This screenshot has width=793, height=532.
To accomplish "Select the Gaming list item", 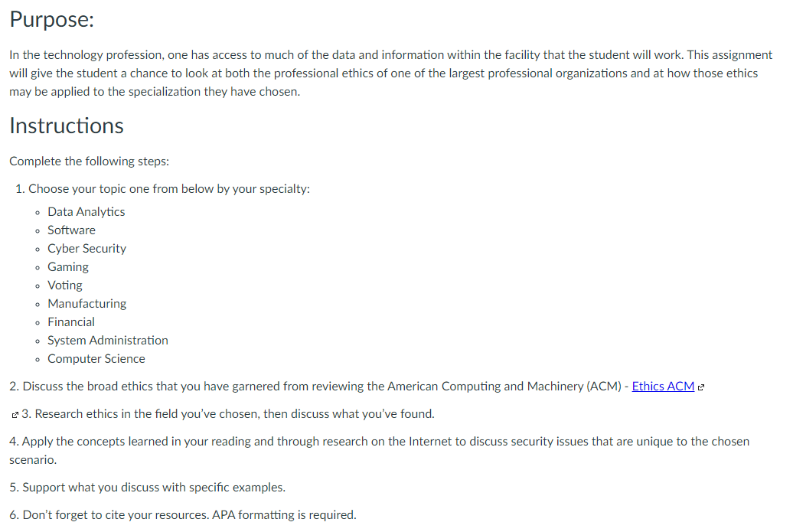I will coord(68,267).
